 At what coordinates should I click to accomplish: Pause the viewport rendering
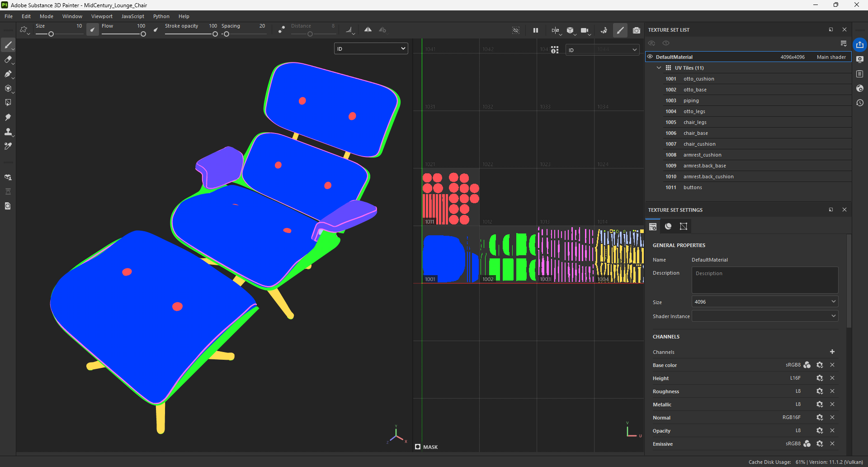click(536, 30)
